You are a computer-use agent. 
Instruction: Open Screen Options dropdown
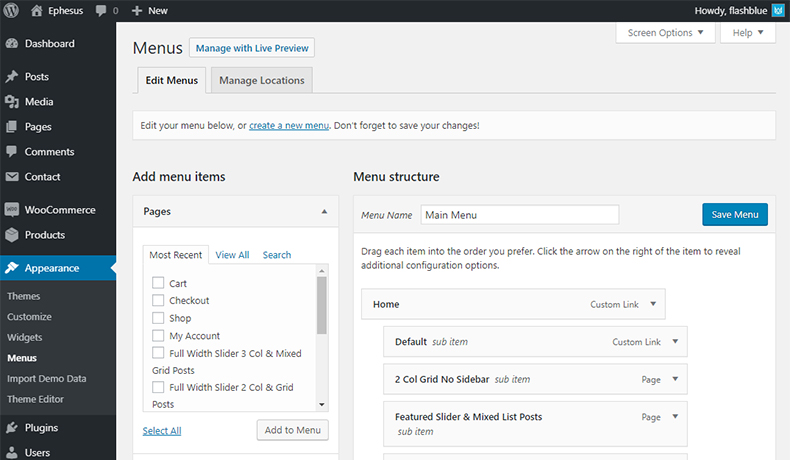point(665,33)
